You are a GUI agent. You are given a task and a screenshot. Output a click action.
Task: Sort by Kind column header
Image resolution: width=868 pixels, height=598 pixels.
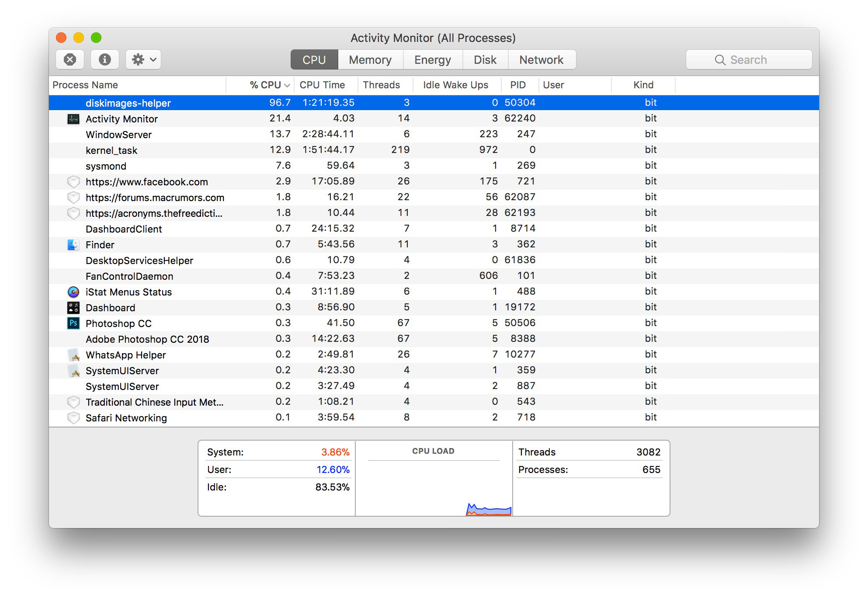[643, 85]
